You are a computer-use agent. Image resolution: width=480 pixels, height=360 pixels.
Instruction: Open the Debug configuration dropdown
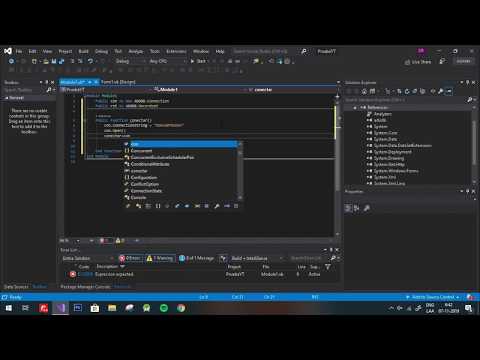coord(130,61)
